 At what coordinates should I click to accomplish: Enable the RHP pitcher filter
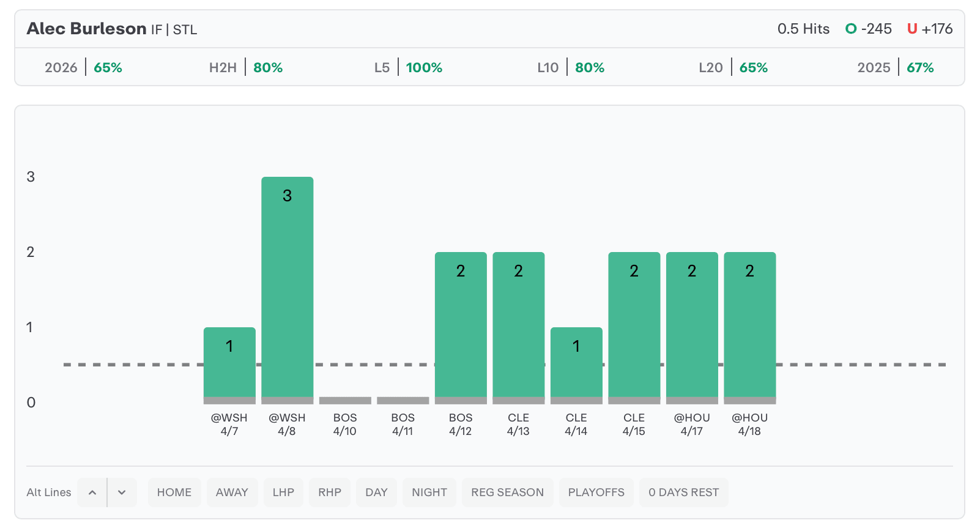pyautogui.click(x=330, y=492)
